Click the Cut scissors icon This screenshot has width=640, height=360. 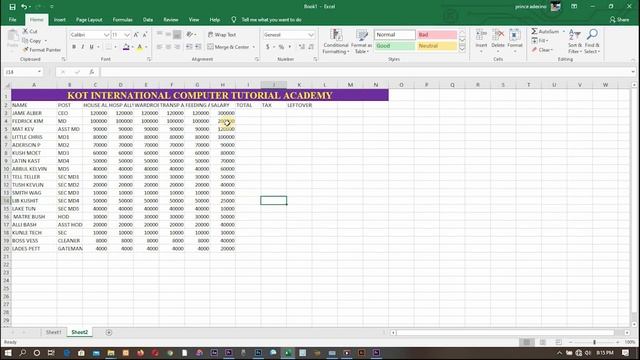pyautogui.click(x=26, y=31)
